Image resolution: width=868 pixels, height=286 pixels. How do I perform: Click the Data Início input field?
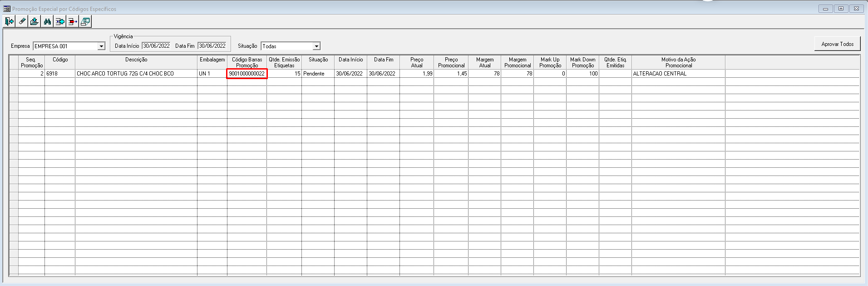(x=156, y=46)
